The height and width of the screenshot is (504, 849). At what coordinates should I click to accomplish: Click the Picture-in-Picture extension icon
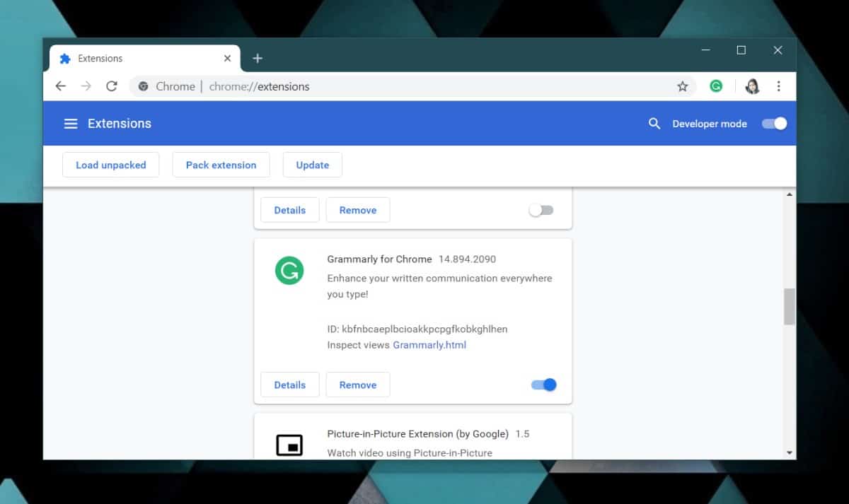(x=291, y=445)
